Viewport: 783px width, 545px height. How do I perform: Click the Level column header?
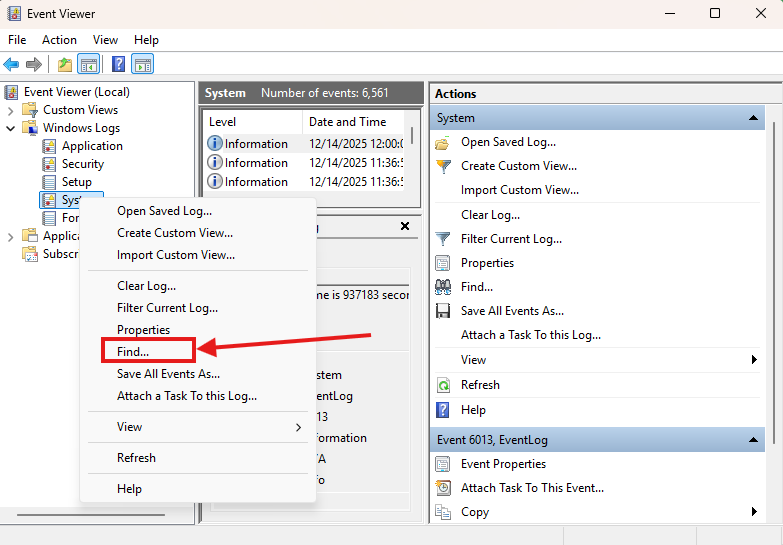(253, 122)
